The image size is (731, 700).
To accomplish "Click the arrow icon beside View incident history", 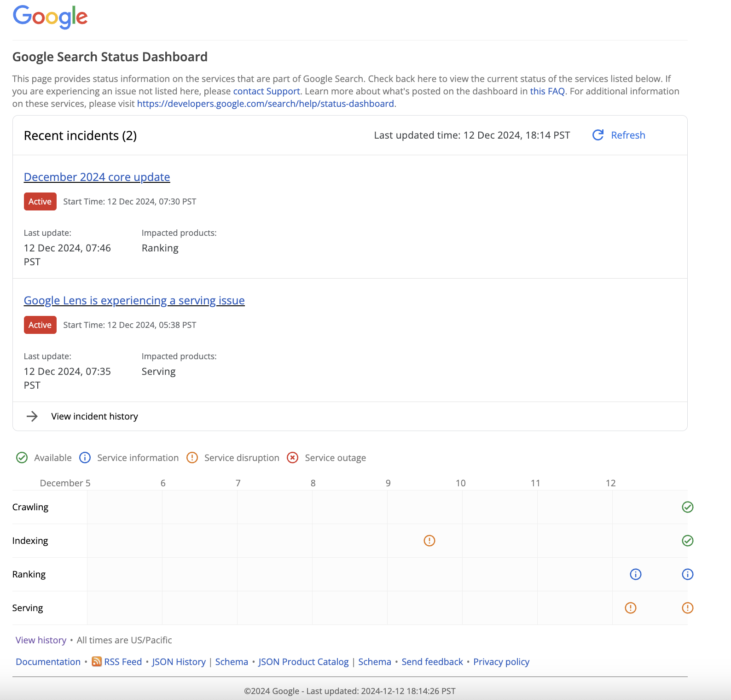I will (x=32, y=416).
